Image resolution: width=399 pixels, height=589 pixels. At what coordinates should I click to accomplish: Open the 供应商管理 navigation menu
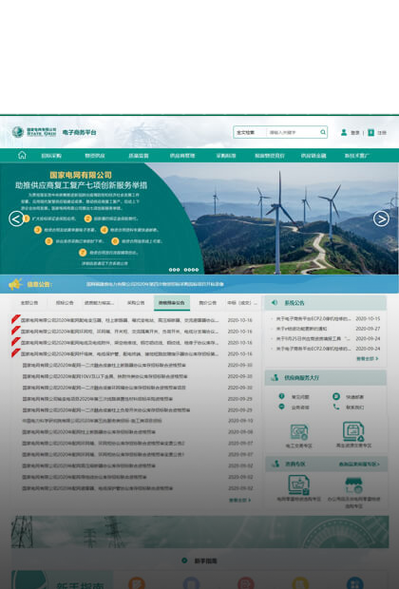point(182,156)
